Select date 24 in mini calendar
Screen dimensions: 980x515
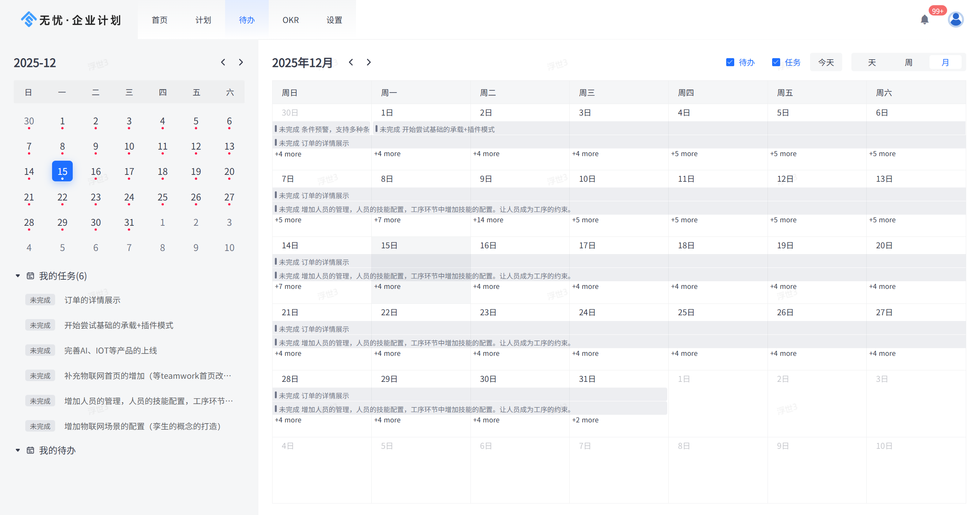[129, 197]
